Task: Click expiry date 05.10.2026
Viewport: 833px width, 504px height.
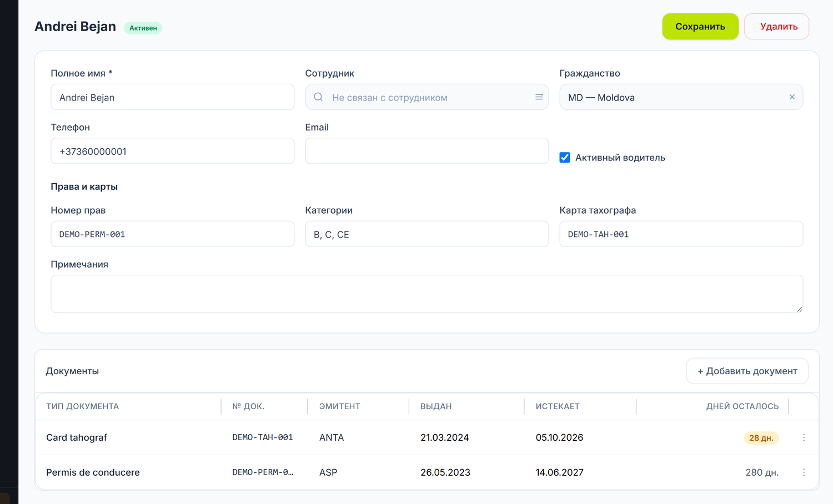Action: (559, 437)
